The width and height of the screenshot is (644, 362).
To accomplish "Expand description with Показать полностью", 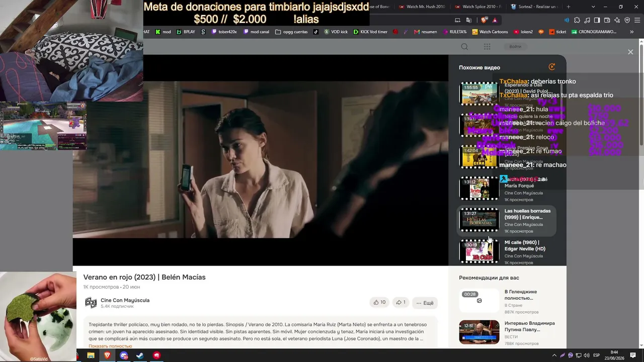I will 110,346.
